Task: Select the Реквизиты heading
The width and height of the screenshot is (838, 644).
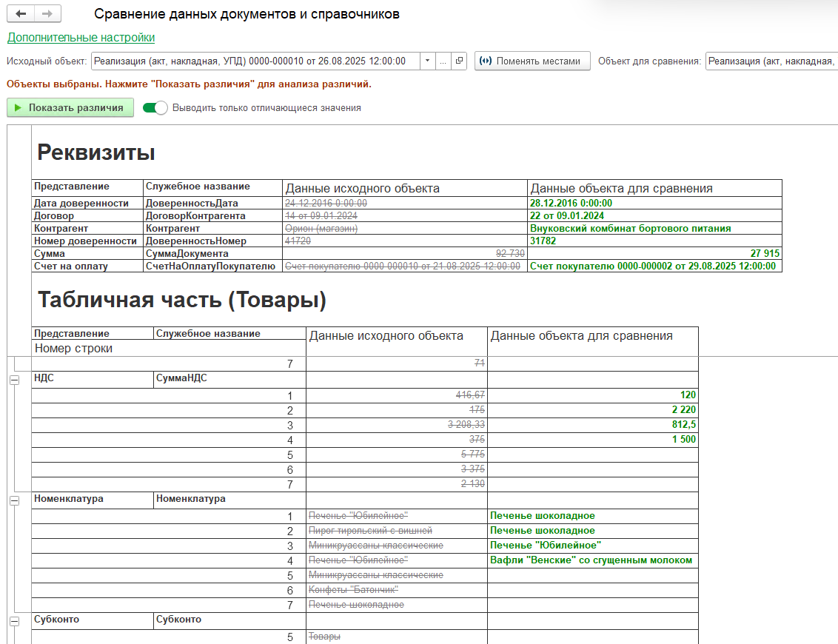Action: (96, 152)
